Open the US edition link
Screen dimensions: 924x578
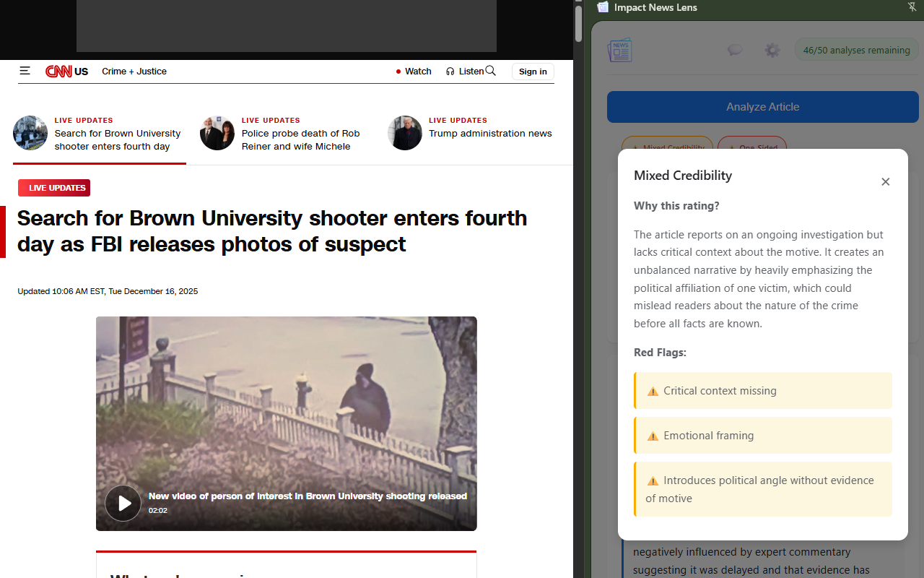[x=82, y=72]
